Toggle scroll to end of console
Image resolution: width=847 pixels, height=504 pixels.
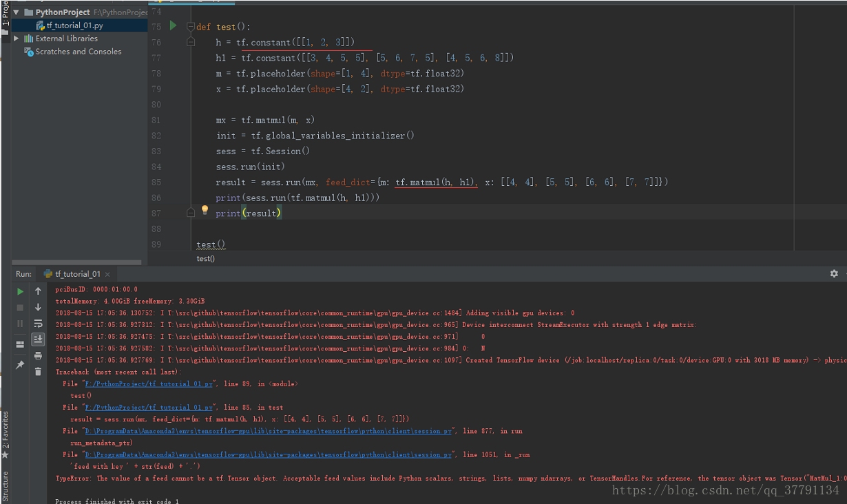[x=38, y=339]
